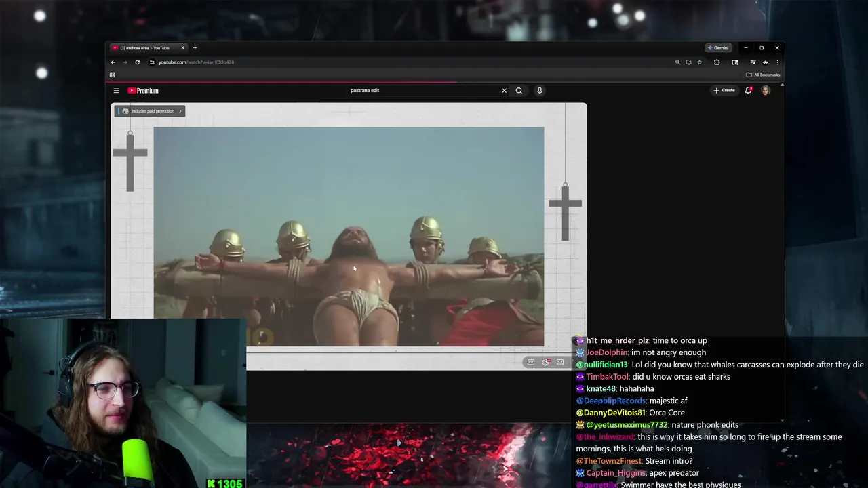Click chat username knate48

(600, 389)
